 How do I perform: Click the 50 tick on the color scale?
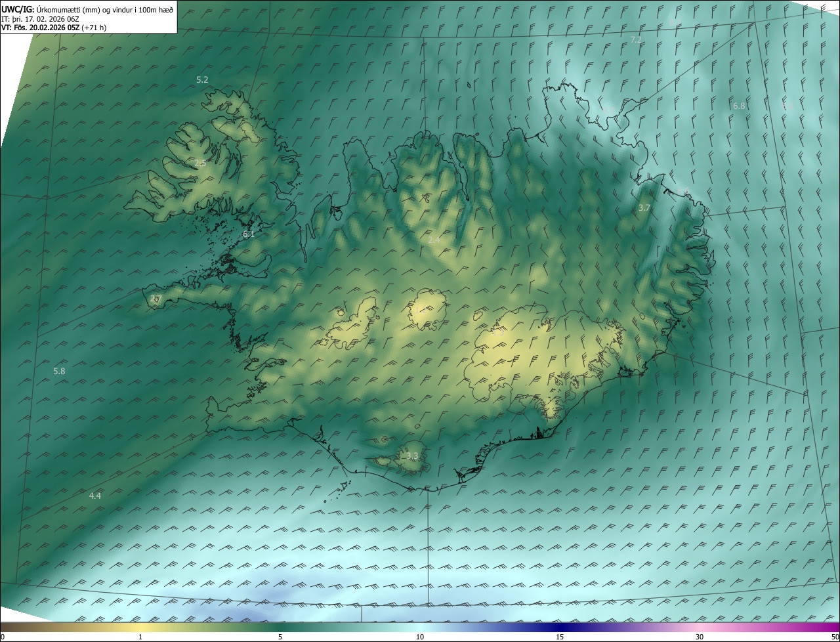[835, 637]
